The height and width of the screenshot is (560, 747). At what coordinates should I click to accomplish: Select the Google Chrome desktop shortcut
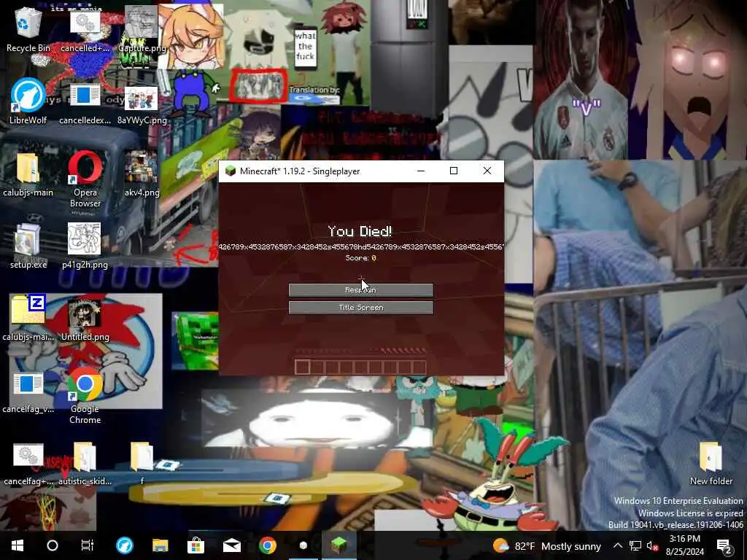coord(85,395)
